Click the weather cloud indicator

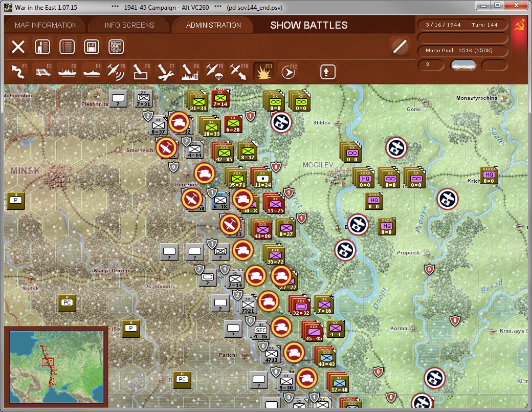point(463,65)
